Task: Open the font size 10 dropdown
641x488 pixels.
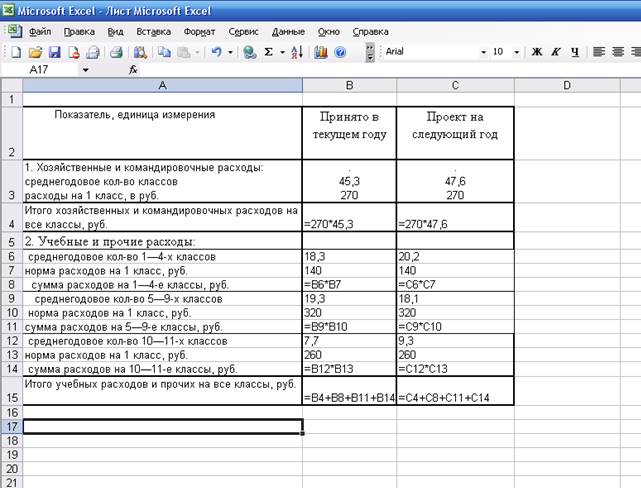Action: 517,52
